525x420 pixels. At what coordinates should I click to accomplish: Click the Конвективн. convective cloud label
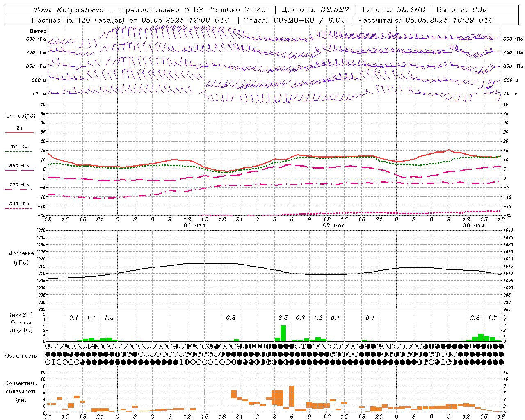pyautogui.click(x=21, y=383)
